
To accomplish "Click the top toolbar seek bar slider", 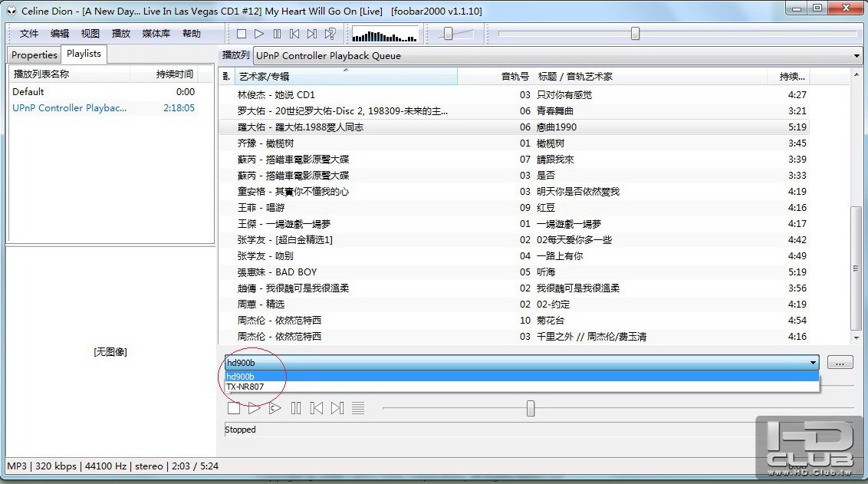I will [x=635, y=34].
